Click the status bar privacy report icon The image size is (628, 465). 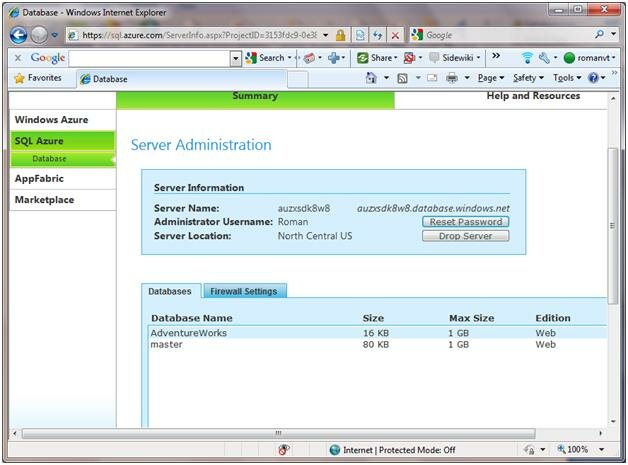tap(284, 450)
